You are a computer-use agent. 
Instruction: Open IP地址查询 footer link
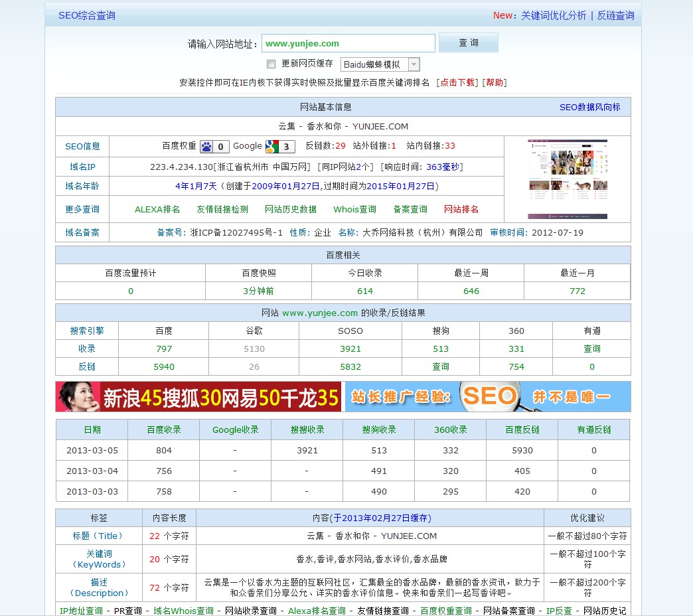point(82,611)
